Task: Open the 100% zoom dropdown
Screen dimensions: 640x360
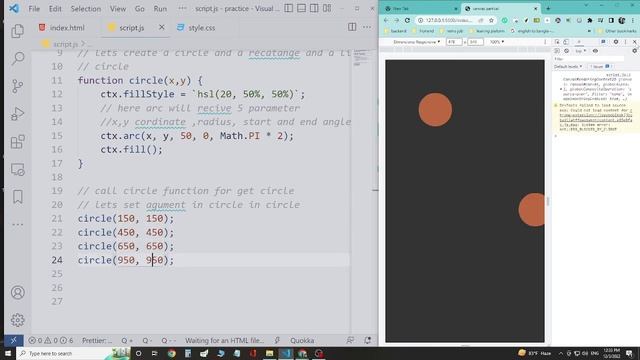Action: [x=497, y=42]
